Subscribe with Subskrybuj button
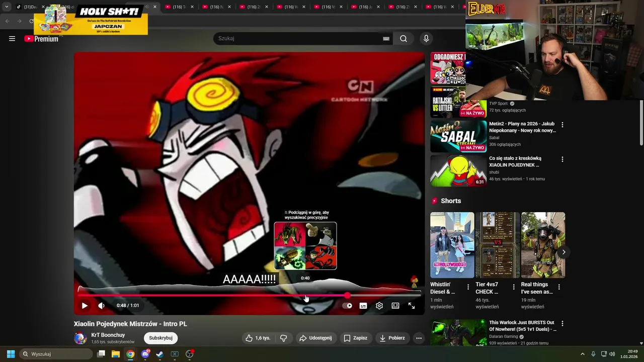 (x=161, y=338)
